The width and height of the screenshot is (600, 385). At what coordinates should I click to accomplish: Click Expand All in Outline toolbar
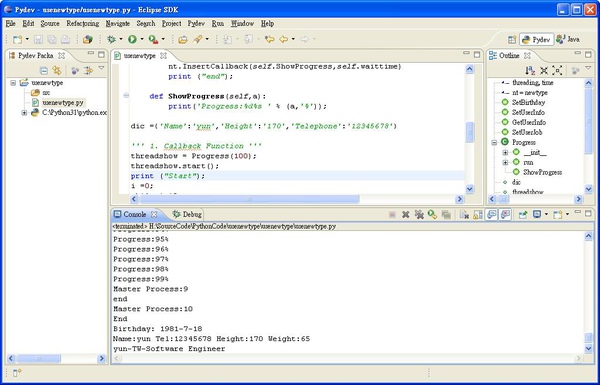coord(558,70)
